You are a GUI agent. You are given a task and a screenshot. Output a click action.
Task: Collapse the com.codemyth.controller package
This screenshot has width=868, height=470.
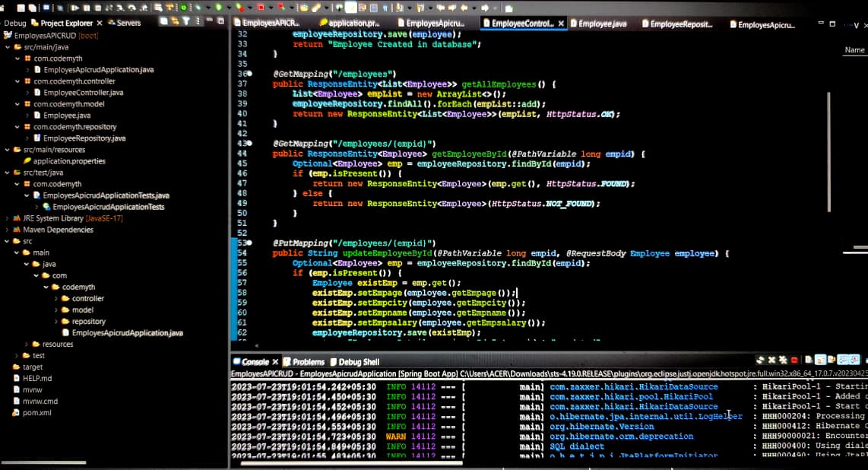pyautogui.click(x=17, y=81)
